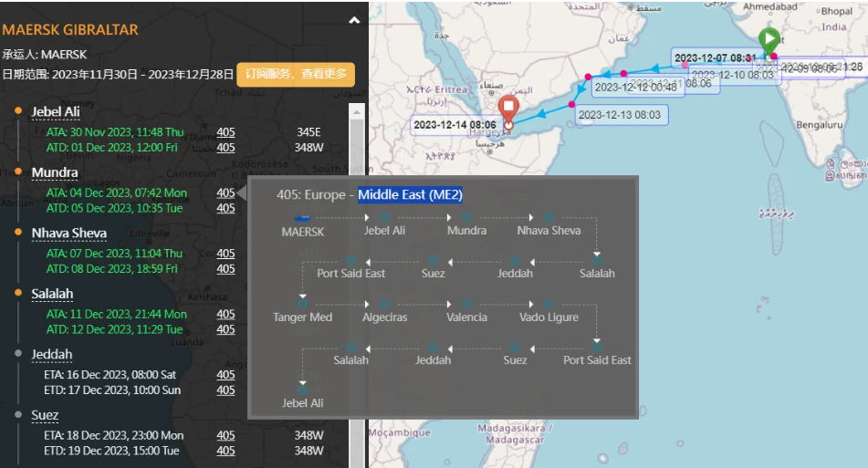The width and height of the screenshot is (868, 468).
Task: Open the Jebel Ali port entry
Action: 56,111
